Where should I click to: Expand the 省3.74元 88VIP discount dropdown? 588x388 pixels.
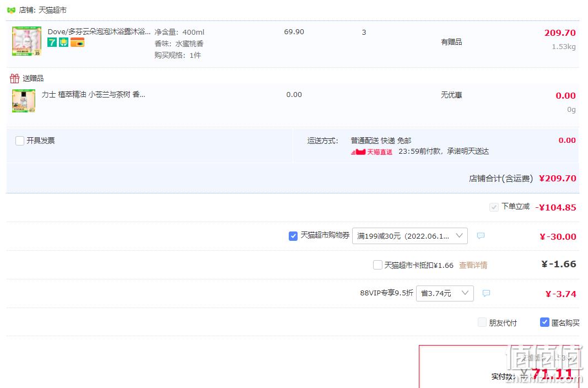(x=445, y=293)
